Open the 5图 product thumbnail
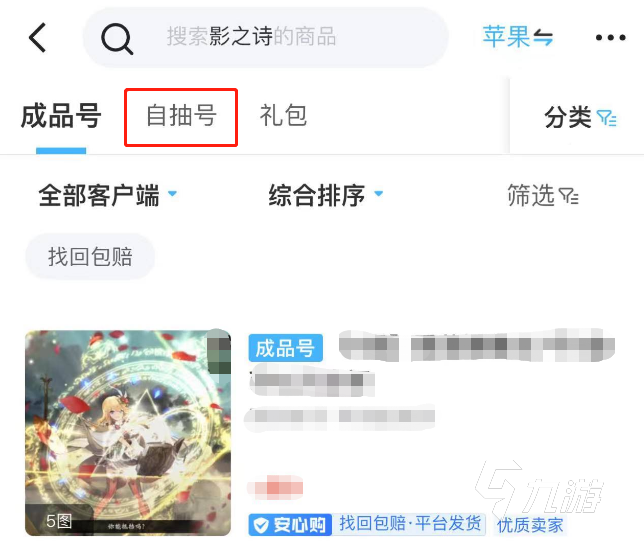This screenshot has width=644, height=552. (128, 433)
